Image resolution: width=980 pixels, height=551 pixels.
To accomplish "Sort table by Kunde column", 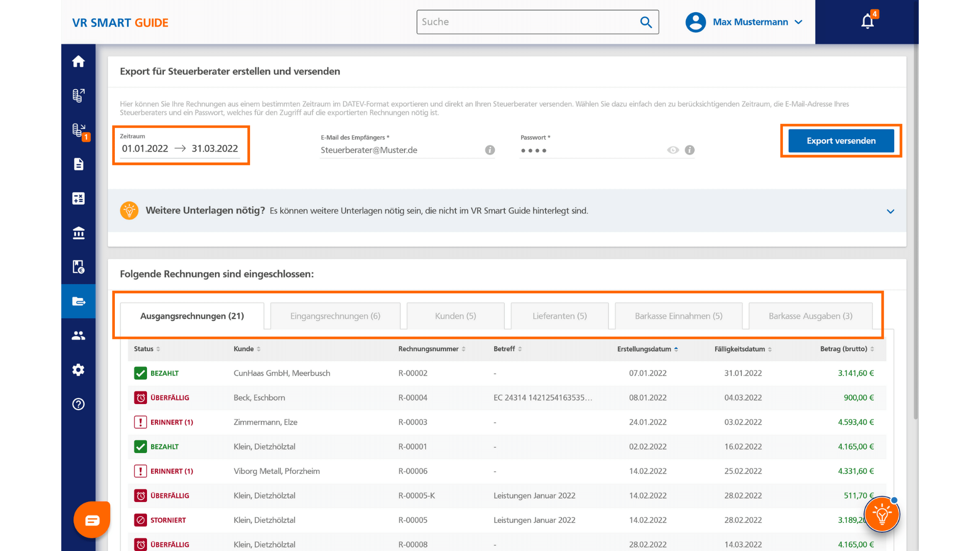I will point(247,349).
